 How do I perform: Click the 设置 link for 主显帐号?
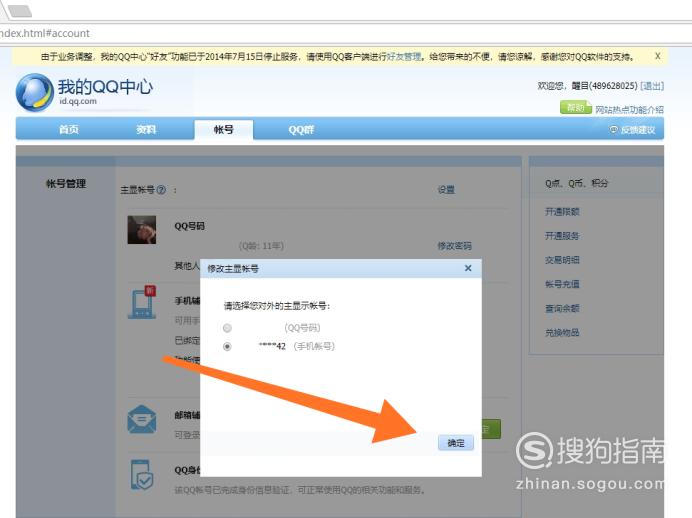446,190
